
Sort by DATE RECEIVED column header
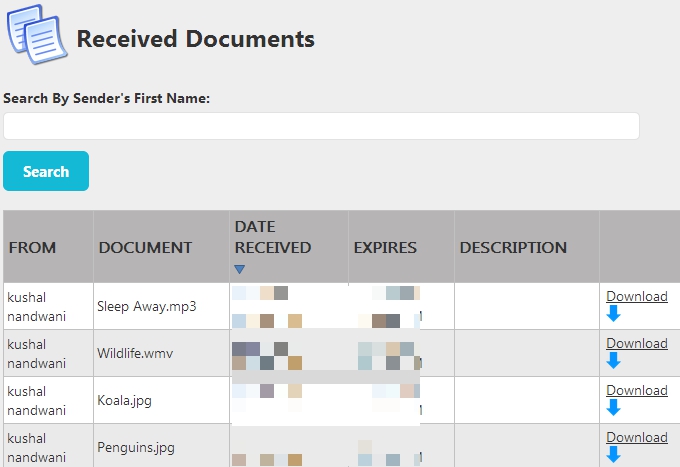(x=272, y=237)
